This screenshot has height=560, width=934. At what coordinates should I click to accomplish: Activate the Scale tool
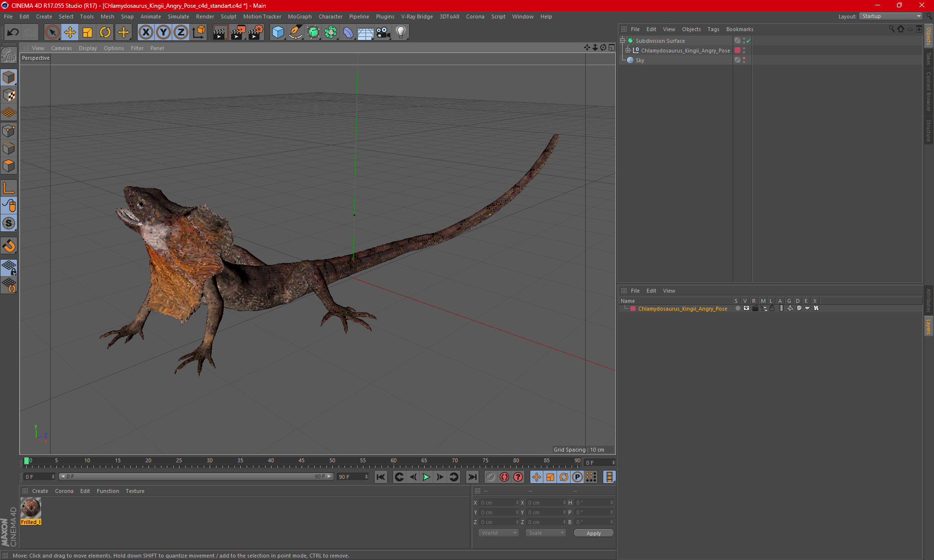(88, 33)
